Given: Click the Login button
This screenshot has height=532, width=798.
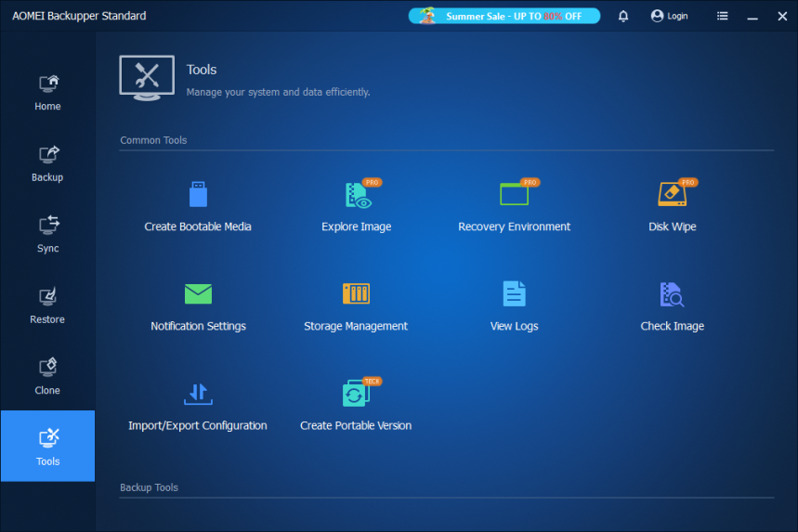Looking at the screenshot, I should tap(670, 16).
